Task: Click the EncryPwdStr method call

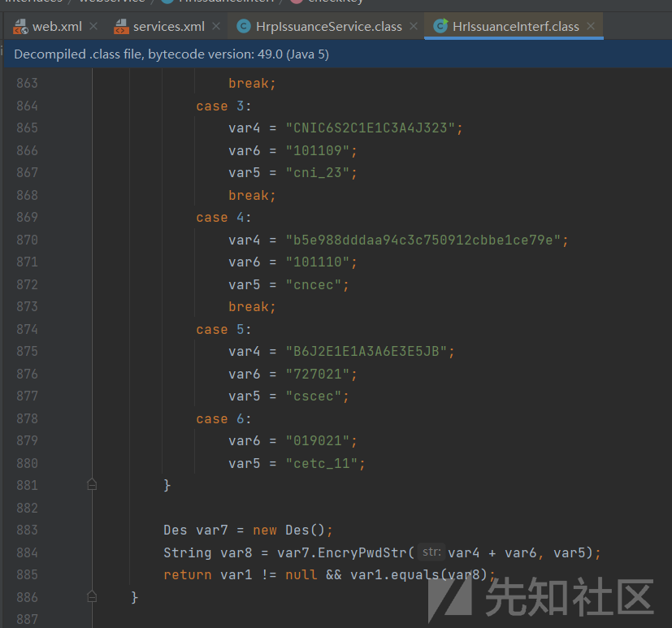Action: (x=362, y=552)
